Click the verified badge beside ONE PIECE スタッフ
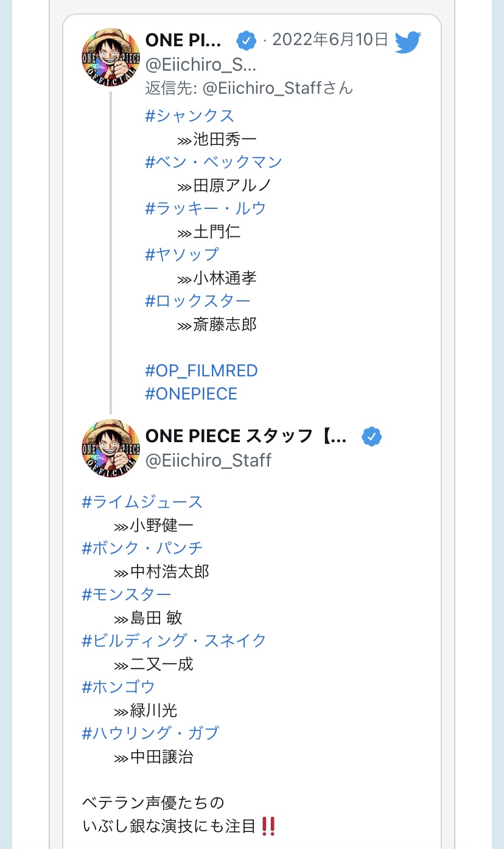Image resolution: width=504 pixels, height=849 pixels. pos(371,437)
